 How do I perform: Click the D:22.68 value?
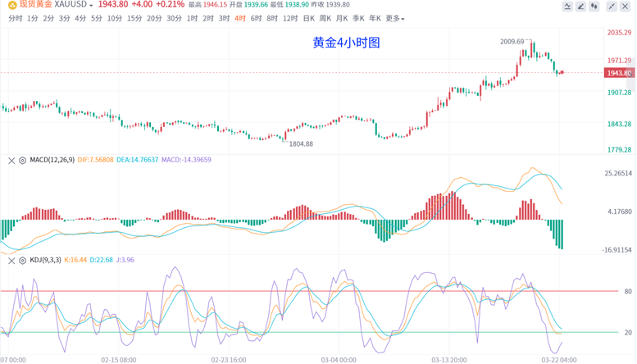(x=101, y=260)
